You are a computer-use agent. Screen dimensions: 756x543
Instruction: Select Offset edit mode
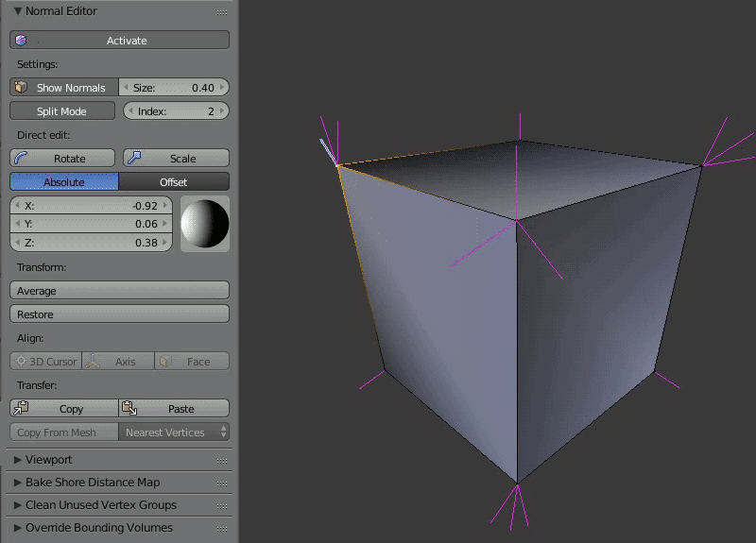coord(174,181)
